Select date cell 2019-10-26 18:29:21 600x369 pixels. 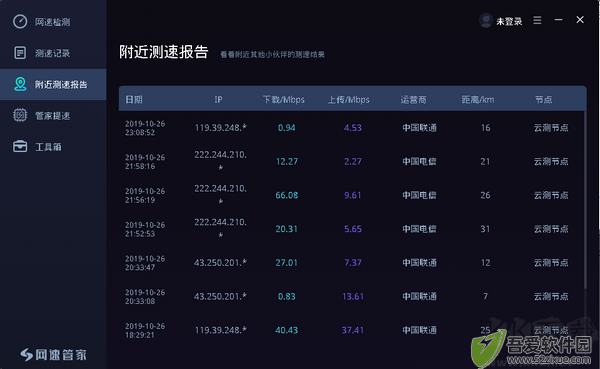[x=145, y=330]
